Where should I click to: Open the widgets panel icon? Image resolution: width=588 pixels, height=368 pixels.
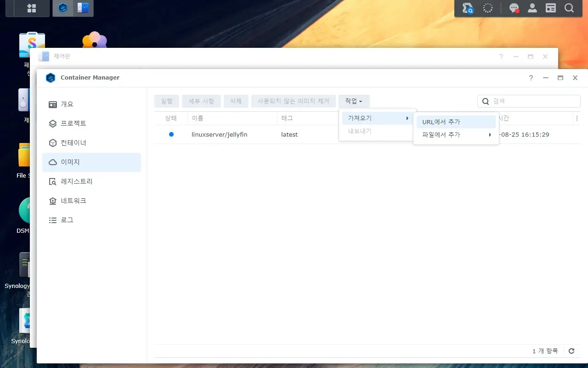click(551, 8)
